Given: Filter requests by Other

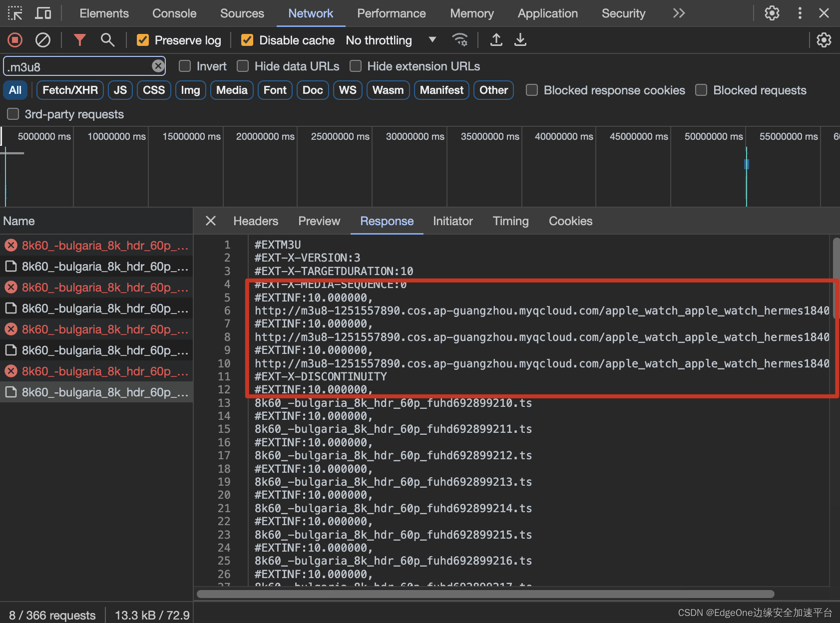Looking at the screenshot, I should (493, 90).
